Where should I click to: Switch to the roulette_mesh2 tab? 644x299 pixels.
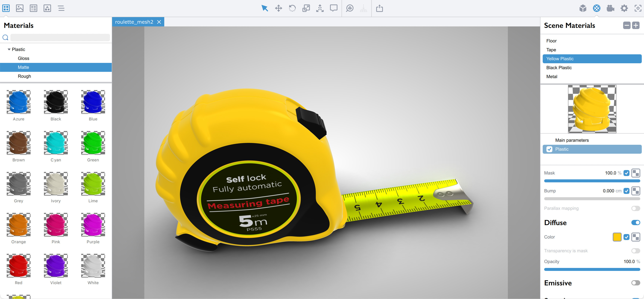click(x=134, y=22)
